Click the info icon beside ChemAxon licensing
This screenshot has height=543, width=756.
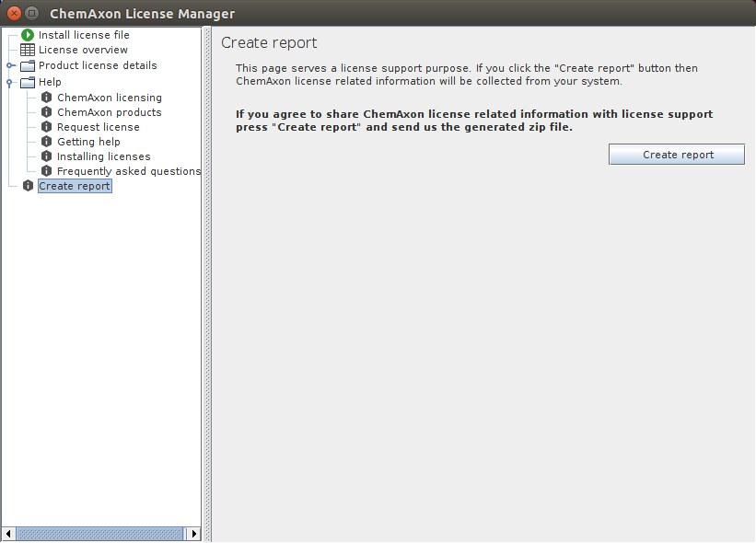tap(46, 97)
